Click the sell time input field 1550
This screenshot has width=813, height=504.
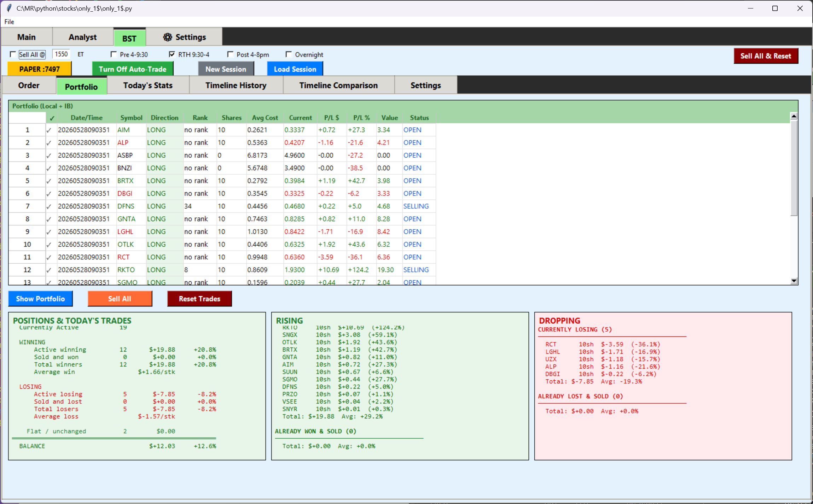61,54
